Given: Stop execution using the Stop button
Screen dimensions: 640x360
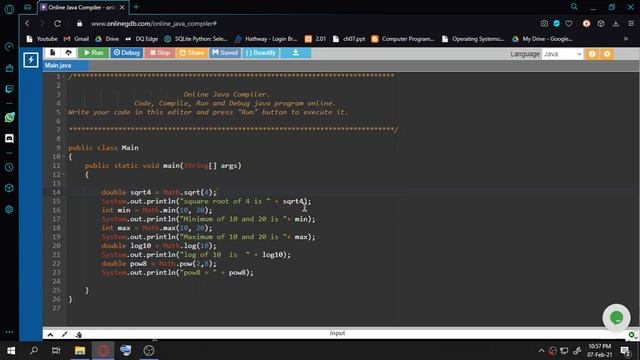Looking at the screenshot, I should (x=160, y=53).
